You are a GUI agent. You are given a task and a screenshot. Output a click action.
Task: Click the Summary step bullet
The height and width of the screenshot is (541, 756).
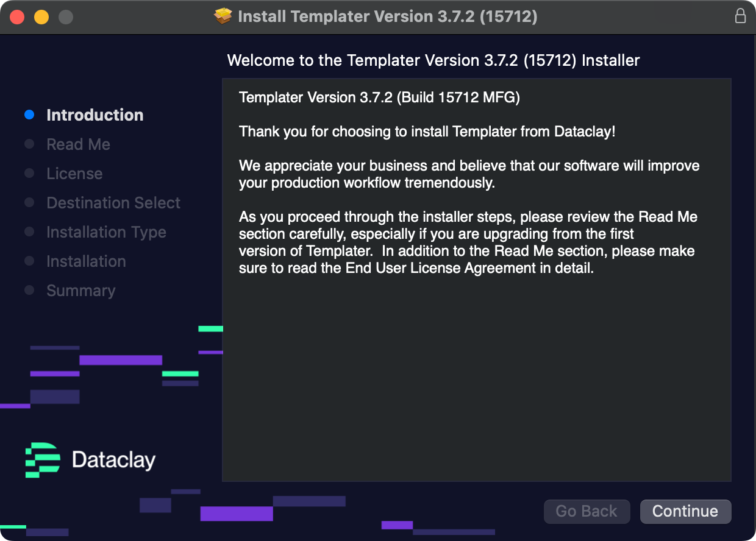point(29,290)
